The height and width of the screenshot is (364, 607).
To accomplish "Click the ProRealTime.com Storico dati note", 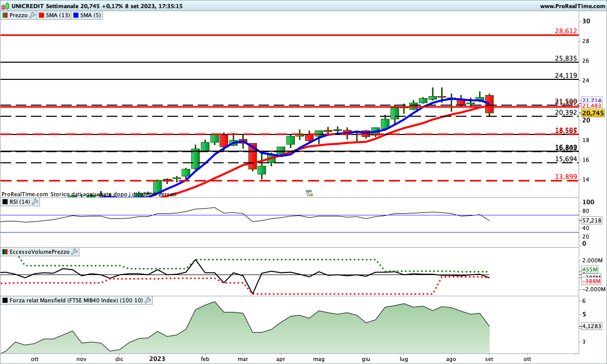I will point(89,194).
